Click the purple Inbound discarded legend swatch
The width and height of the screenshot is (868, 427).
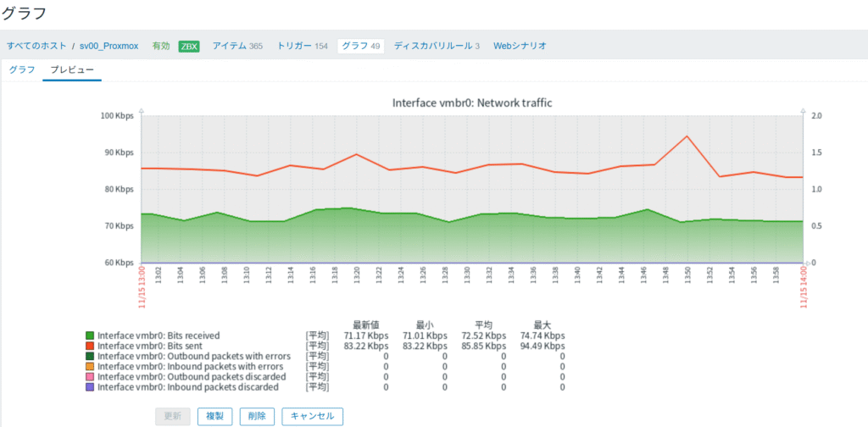click(90, 386)
